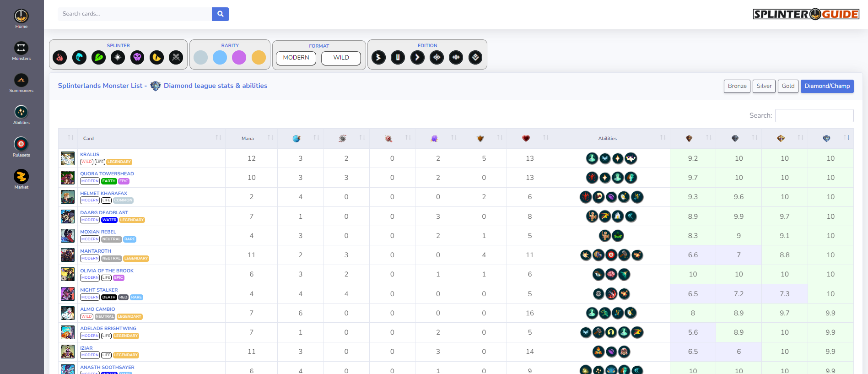868x374 pixels.
Task: Click the Health heart column header icon
Action: (526, 138)
